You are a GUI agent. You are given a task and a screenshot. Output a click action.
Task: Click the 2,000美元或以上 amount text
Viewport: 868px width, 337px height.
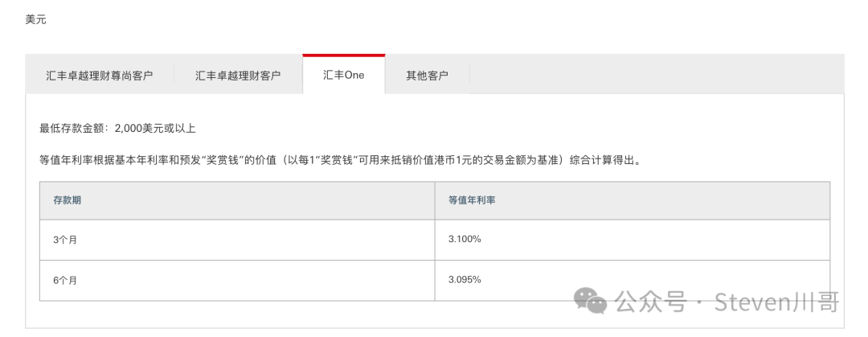pos(156,129)
